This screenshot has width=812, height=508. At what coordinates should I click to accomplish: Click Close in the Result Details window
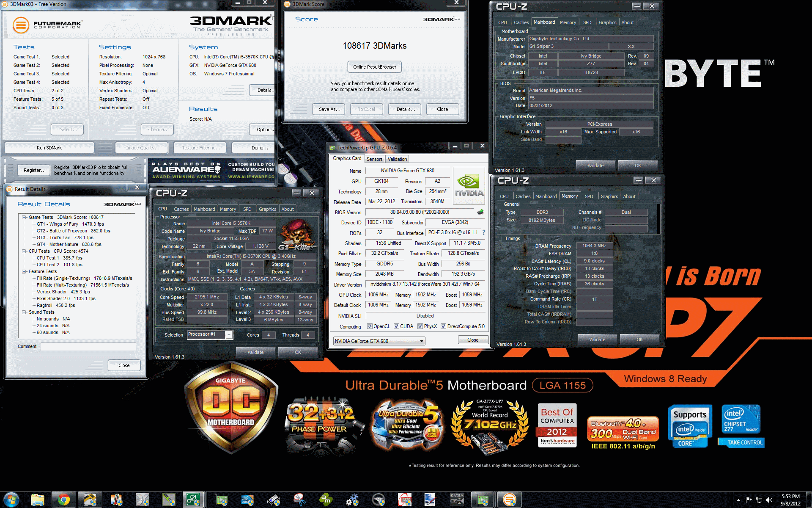coord(124,365)
